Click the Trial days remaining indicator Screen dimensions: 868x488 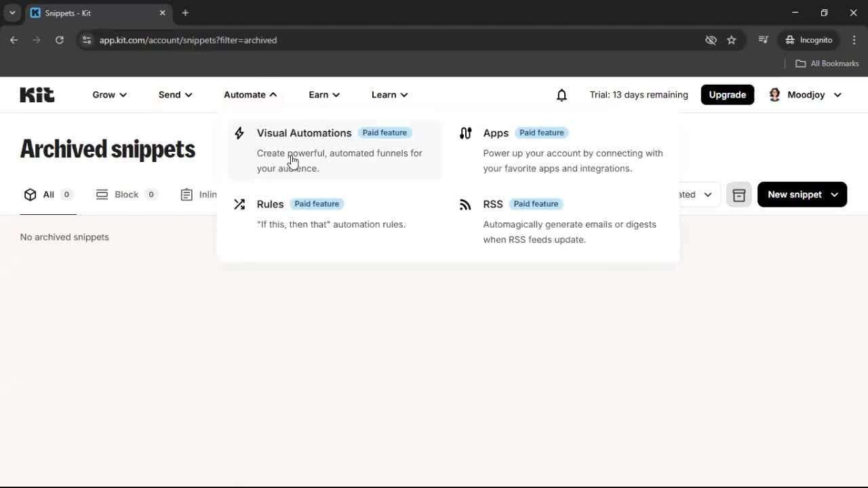[x=638, y=95]
